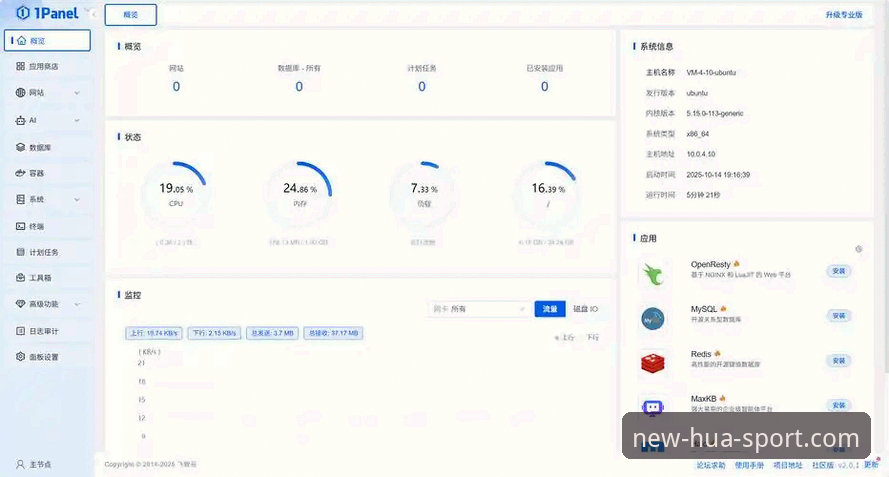Open the 网卡 所有 network card dropdown
This screenshot has height=477, width=889.
(478, 309)
